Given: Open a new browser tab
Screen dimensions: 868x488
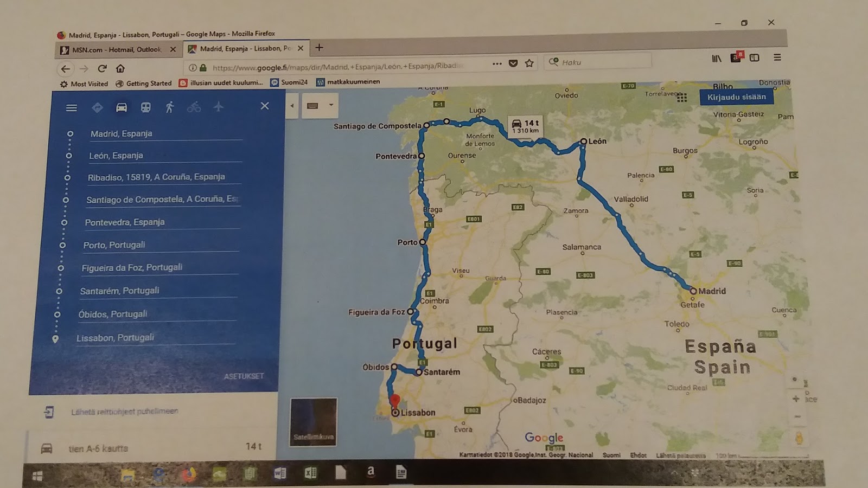Looking at the screenshot, I should 319,48.
